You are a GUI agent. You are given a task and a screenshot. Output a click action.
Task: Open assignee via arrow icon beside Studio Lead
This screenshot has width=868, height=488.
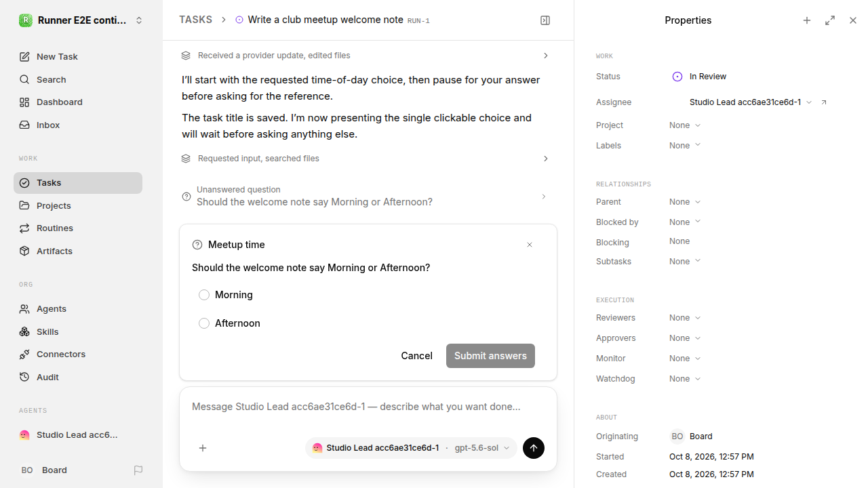click(824, 102)
